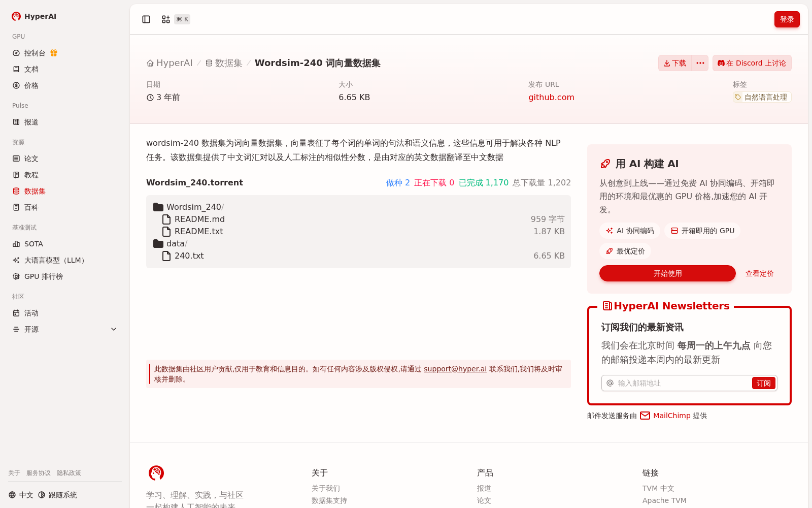Open the three-dots more options menu
The width and height of the screenshot is (812, 508).
(700, 63)
